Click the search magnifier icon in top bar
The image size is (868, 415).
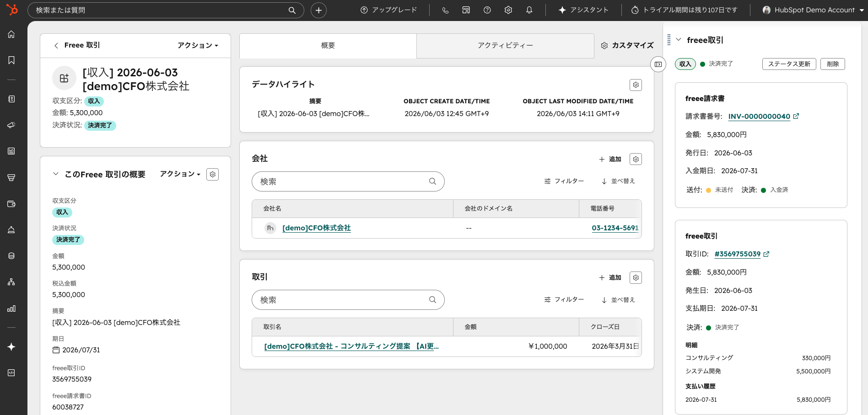[x=292, y=10]
